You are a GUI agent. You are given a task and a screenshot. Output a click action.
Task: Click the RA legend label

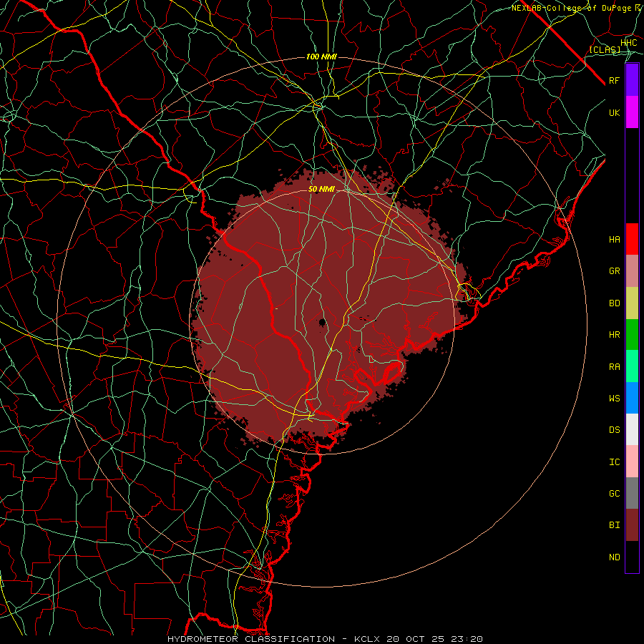[614, 367]
